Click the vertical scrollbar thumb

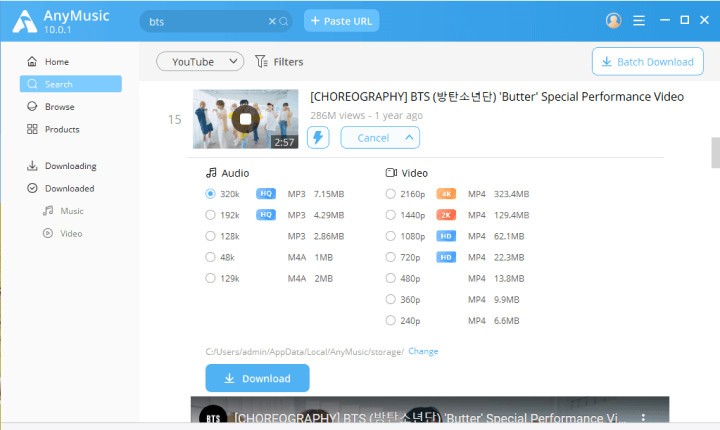coord(715,153)
